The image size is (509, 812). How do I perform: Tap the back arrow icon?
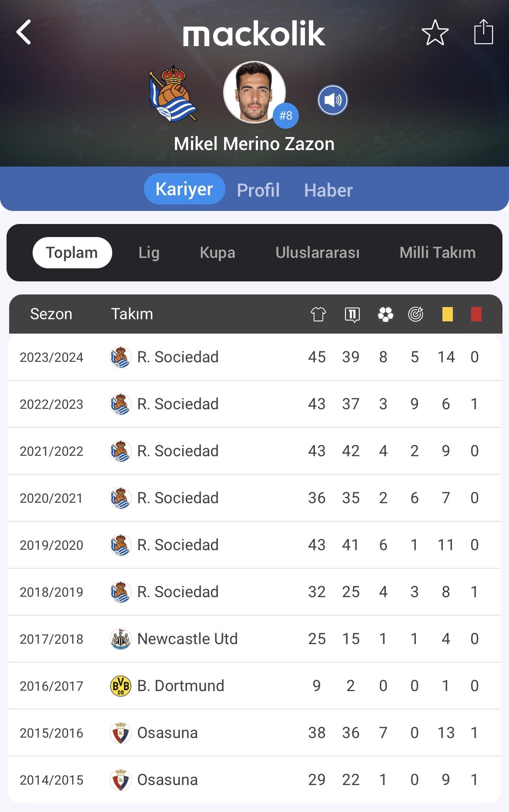24,32
